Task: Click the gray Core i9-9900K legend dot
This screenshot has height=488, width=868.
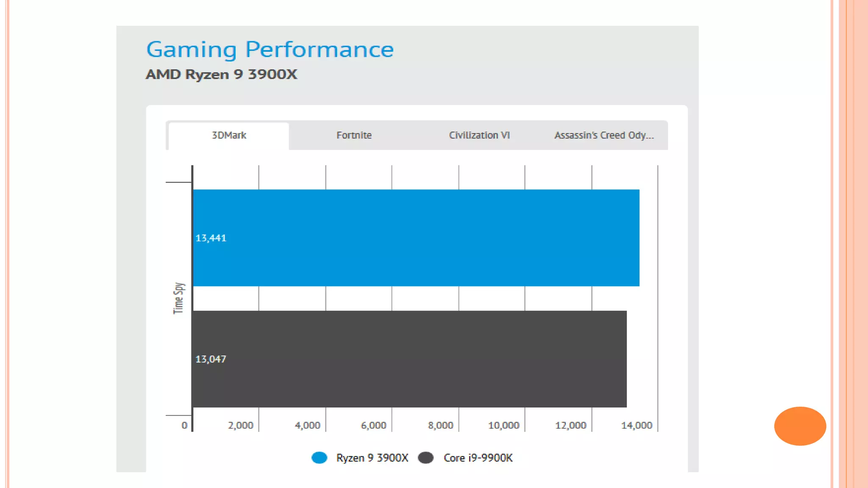Action: (426, 458)
